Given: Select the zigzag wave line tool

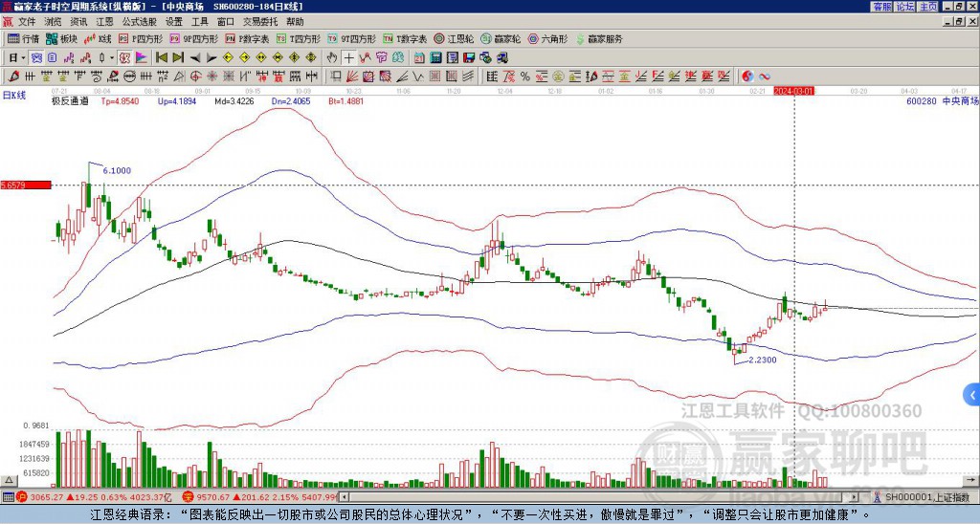Looking at the screenshot, I should (418, 76).
